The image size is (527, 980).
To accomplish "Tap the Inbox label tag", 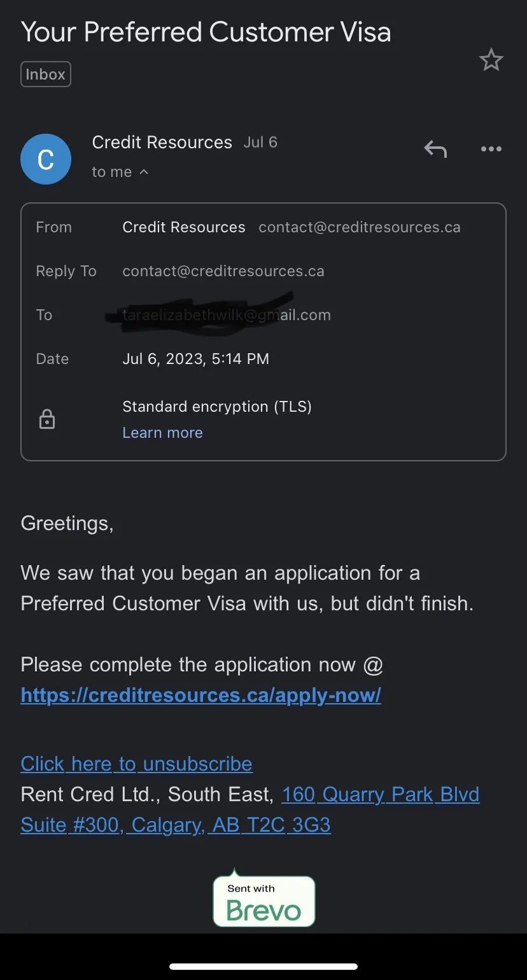I will tap(46, 74).
